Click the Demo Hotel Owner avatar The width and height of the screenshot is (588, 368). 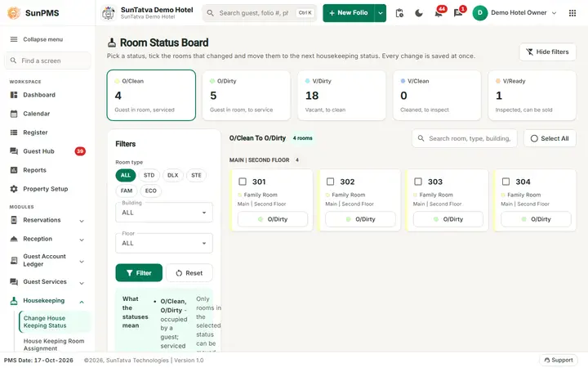tap(479, 13)
